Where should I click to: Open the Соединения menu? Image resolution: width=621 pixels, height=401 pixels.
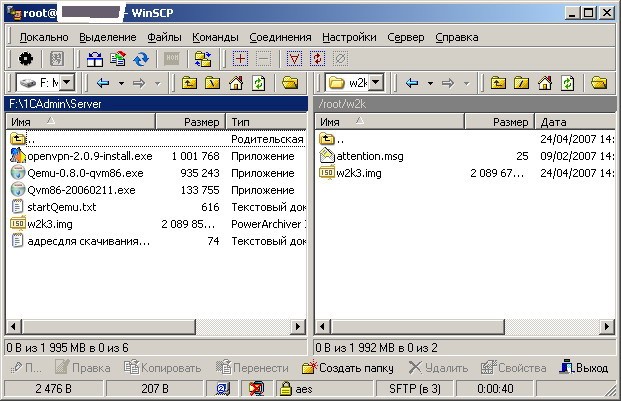(280, 37)
